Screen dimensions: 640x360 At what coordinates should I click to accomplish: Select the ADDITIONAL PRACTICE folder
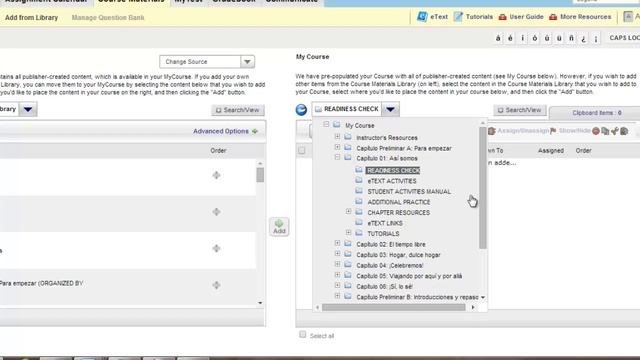tap(399, 202)
